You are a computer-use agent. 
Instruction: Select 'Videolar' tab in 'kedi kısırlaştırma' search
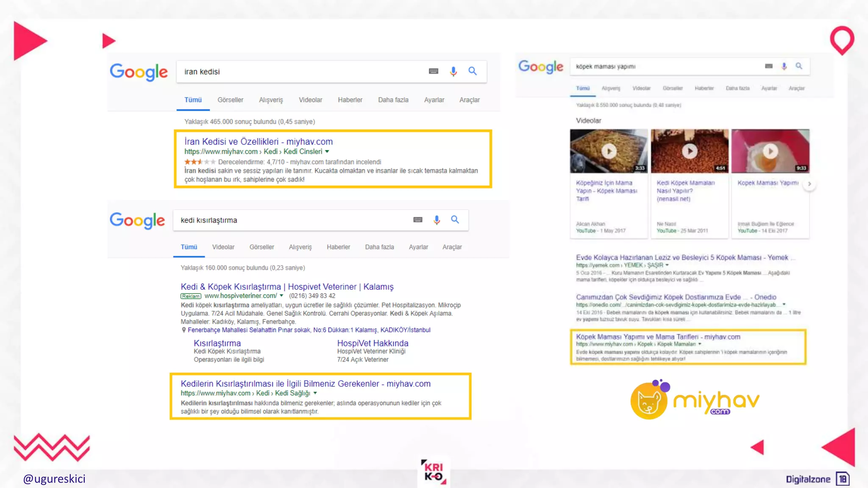pos(223,247)
